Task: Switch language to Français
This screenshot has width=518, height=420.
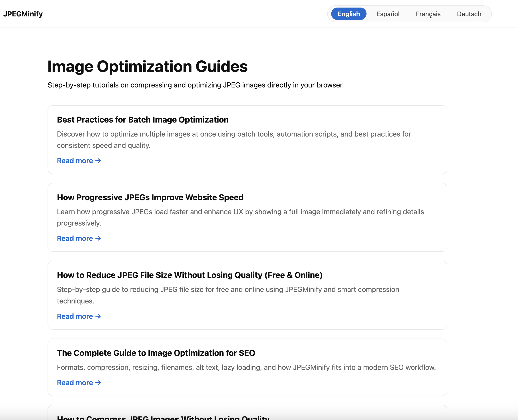Action: [428, 14]
